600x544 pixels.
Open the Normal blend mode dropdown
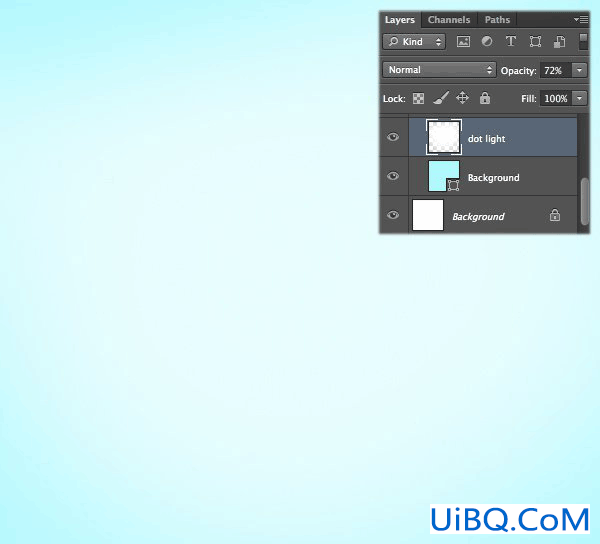439,70
